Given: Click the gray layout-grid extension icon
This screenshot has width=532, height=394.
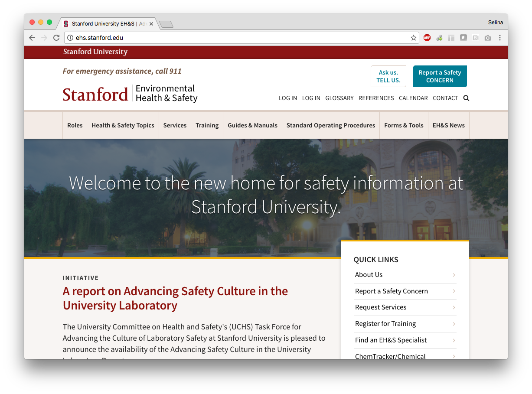Looking at the screenshot, I should pos(451,38).
